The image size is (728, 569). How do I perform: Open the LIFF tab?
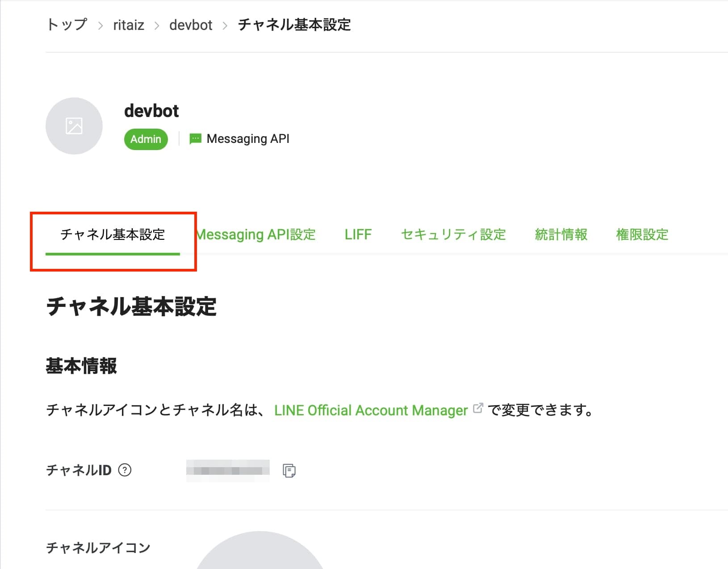point(358,235)
